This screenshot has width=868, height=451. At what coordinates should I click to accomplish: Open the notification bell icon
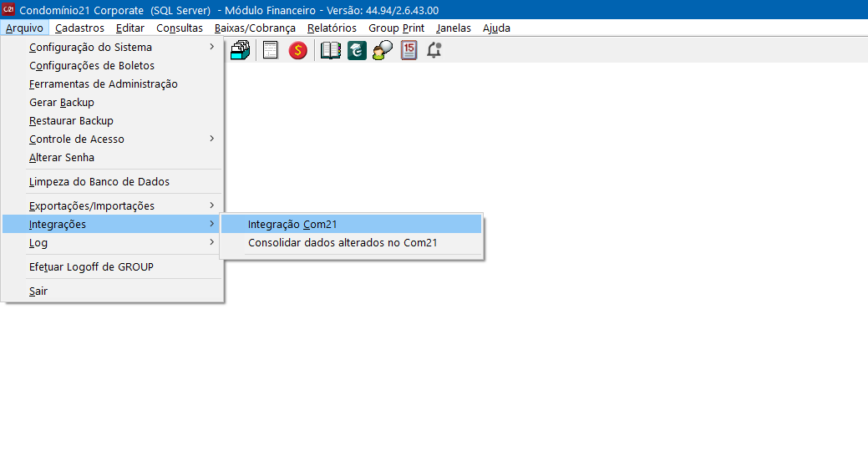pos(434,50)
